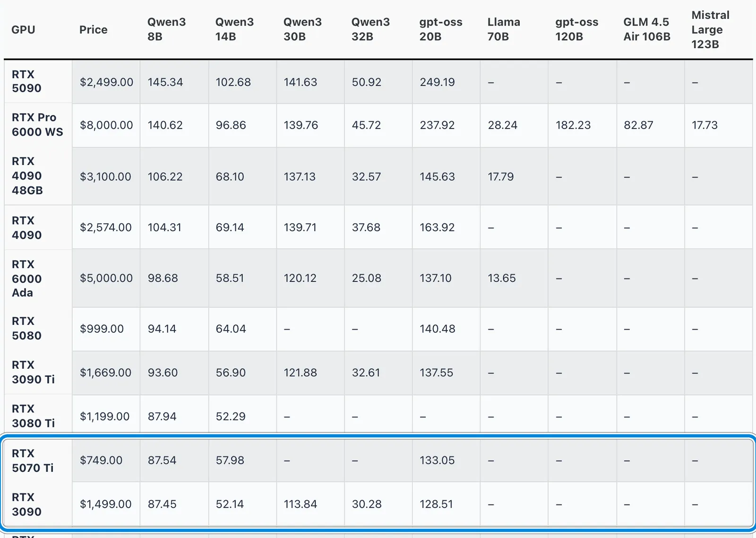Click the 13.65 Llama 70B value
Viewport: 756px width, 538px height.
coord(502,278)
